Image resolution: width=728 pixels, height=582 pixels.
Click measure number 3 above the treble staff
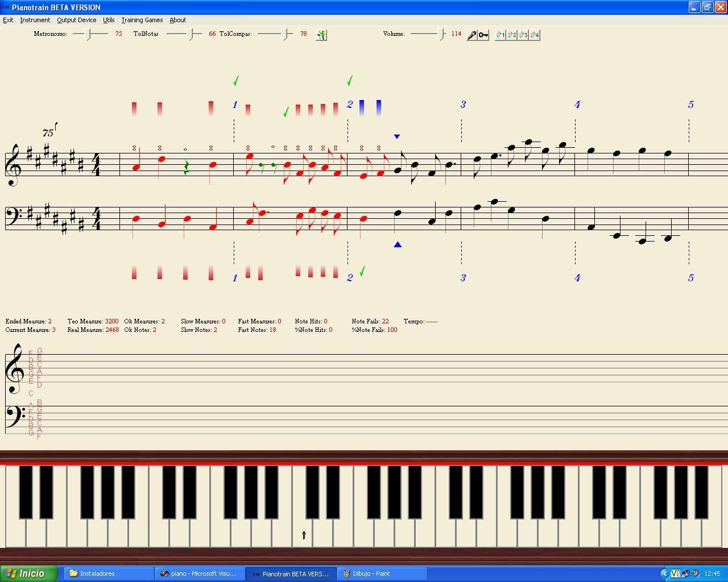coord(463,105)
